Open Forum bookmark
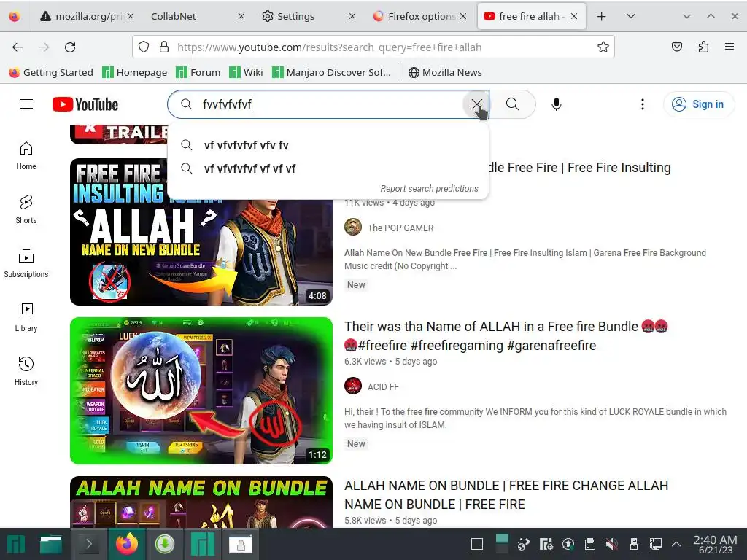This screenshot has height=560, width=747. 198,72
